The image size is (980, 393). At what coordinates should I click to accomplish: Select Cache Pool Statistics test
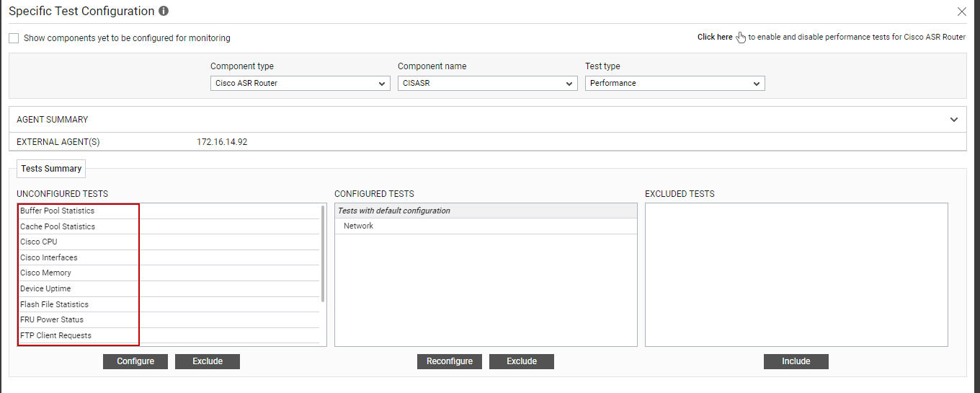click(x=169, y=226)
